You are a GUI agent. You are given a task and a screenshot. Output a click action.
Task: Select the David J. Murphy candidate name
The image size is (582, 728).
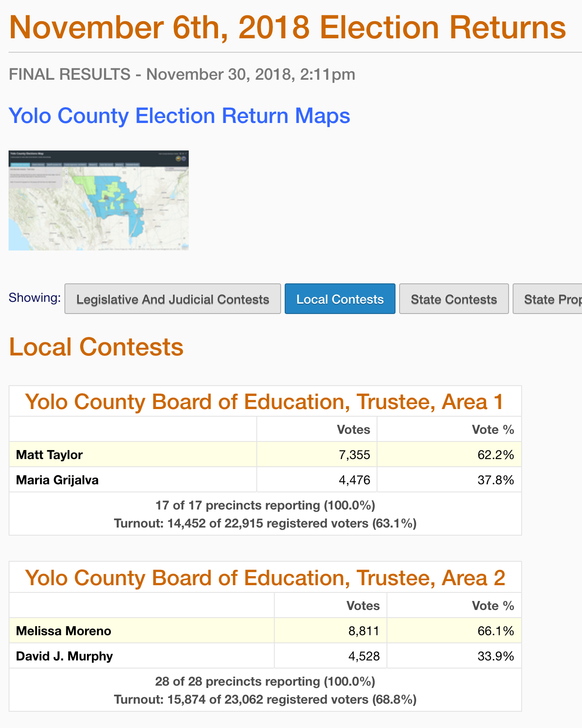[64, 656]
